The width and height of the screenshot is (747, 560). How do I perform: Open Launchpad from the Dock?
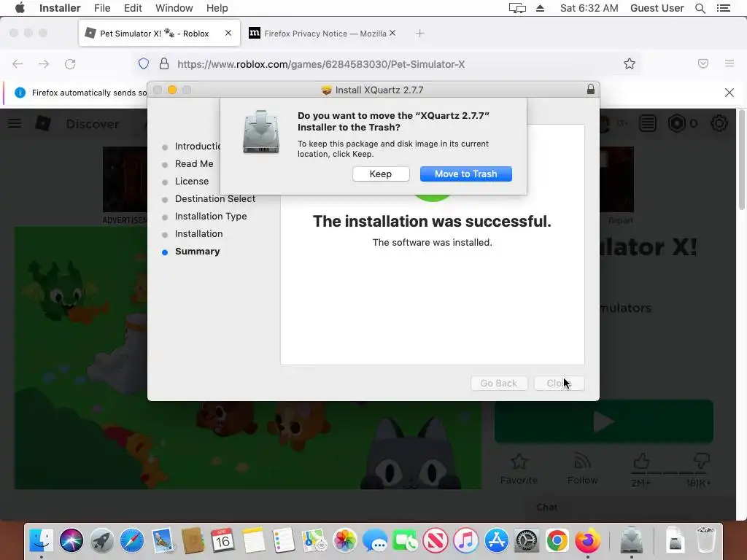click(101, 540)
